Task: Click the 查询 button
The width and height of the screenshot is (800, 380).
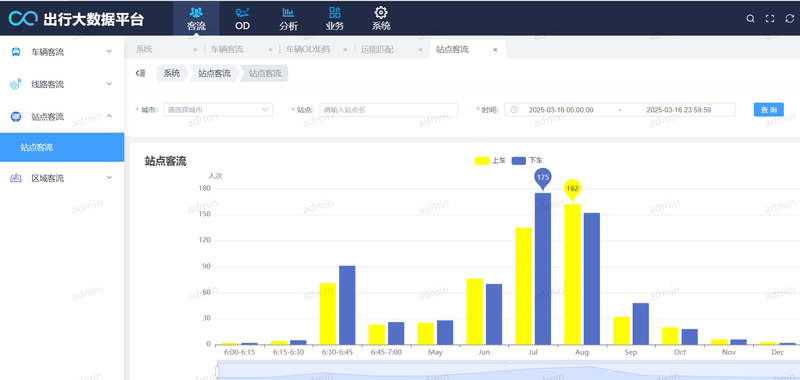Action: tap(768, 110)
